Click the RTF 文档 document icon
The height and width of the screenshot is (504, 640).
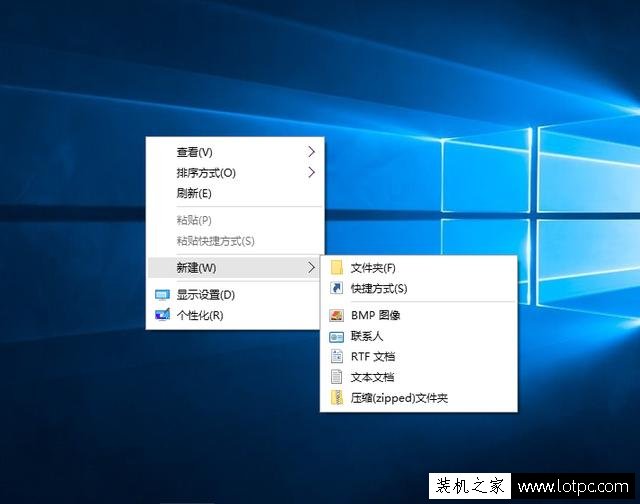pos(337,356)
